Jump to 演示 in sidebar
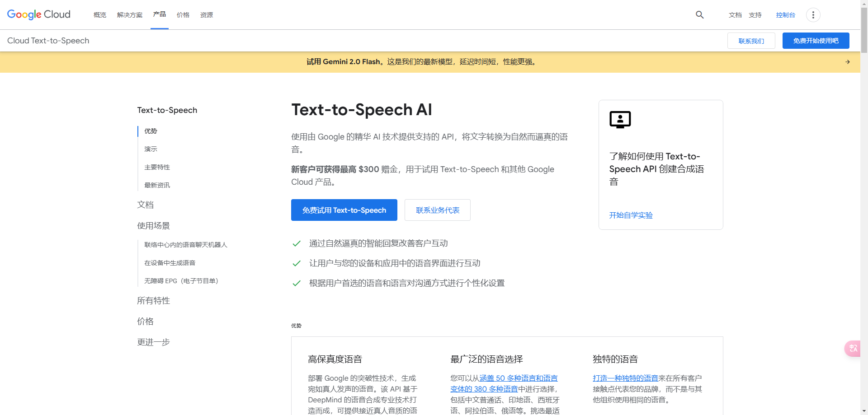868x415 pixels. [151, 149]
